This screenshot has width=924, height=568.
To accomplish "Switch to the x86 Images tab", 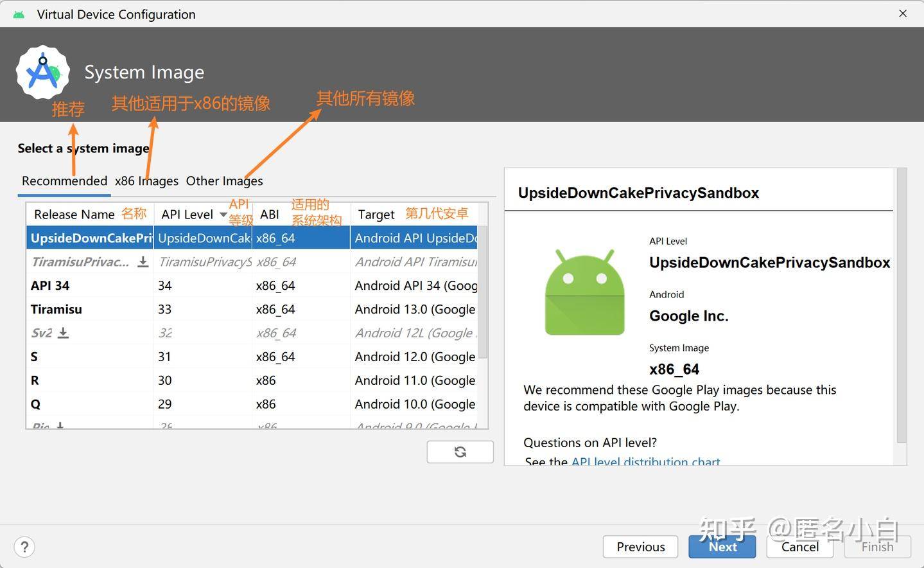I will (146, 181).
